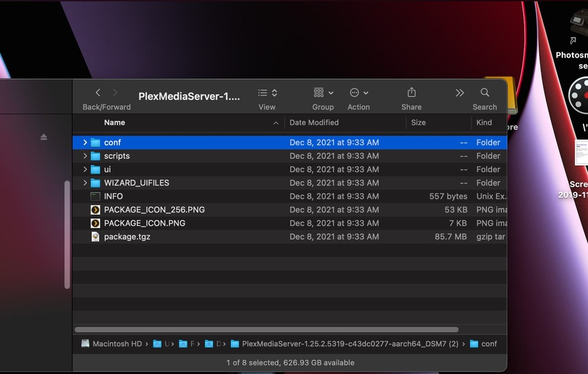
Task: Click the PlexMediaServer window title
Action: [x=189, y=96]
